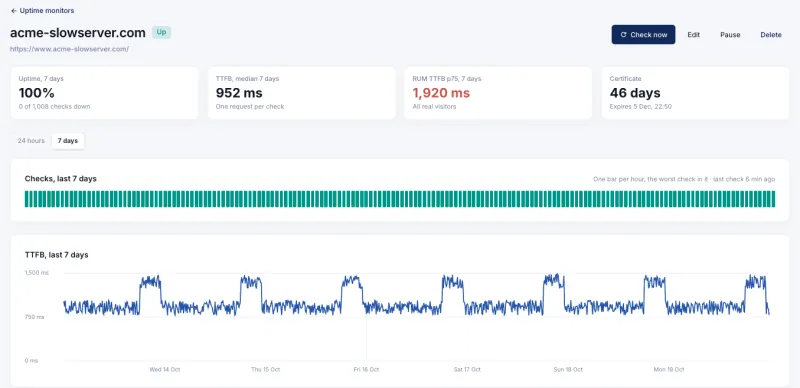The image size is (800, 388).
Task: Click the green Up status badge
Action: point(161,32)
